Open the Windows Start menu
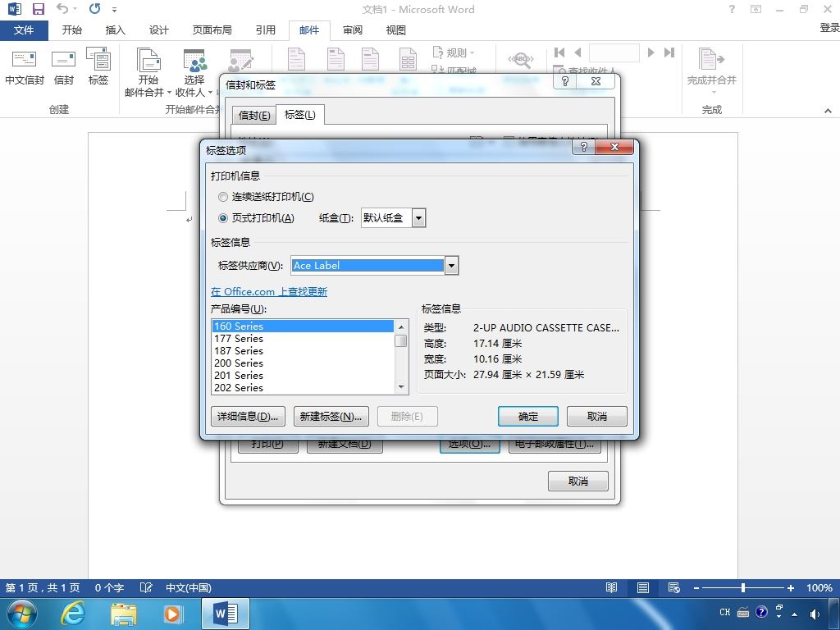 (22, 614)
